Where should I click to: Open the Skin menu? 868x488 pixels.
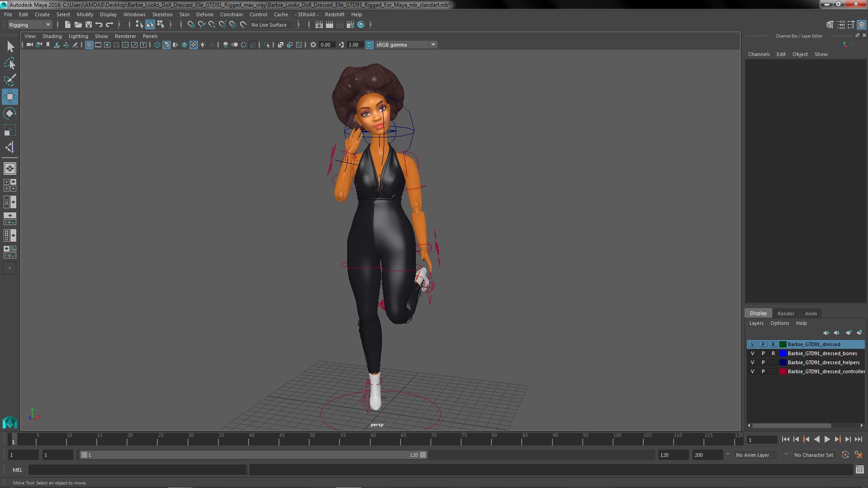coord(184,14)
